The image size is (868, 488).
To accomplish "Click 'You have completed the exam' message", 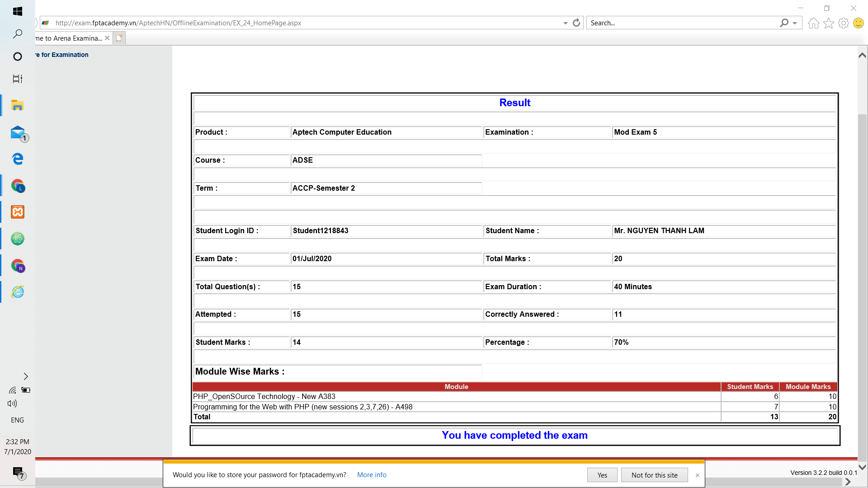I will click(x=514, y=435).
